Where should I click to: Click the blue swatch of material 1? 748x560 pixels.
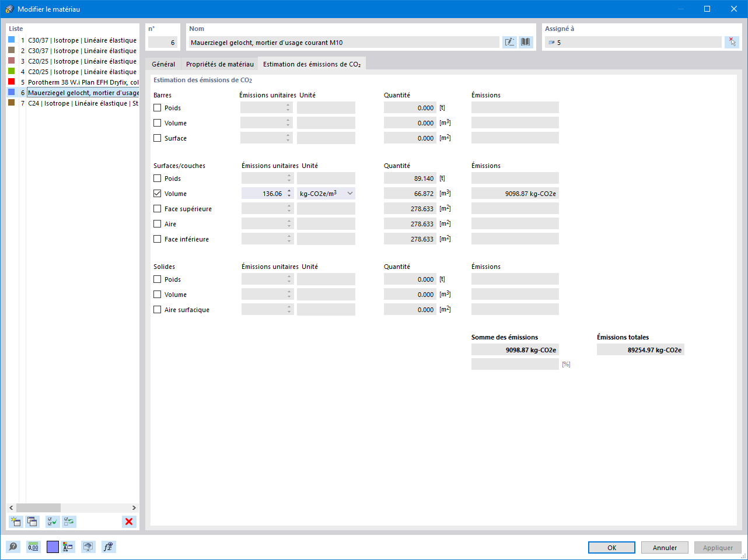pos(11,40)
